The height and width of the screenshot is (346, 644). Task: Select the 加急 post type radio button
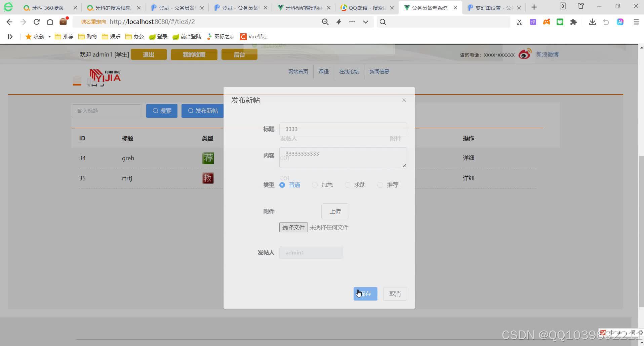(x=315, y=185)
